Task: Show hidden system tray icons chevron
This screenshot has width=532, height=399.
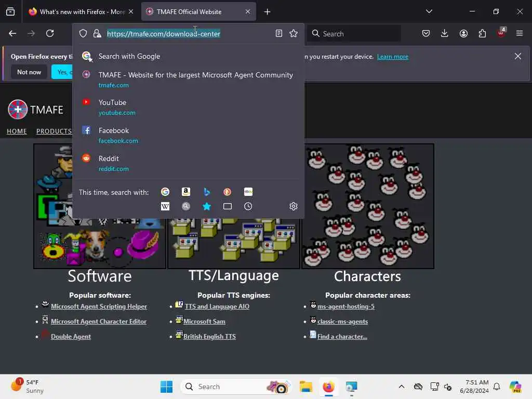Action: (402, 387)
